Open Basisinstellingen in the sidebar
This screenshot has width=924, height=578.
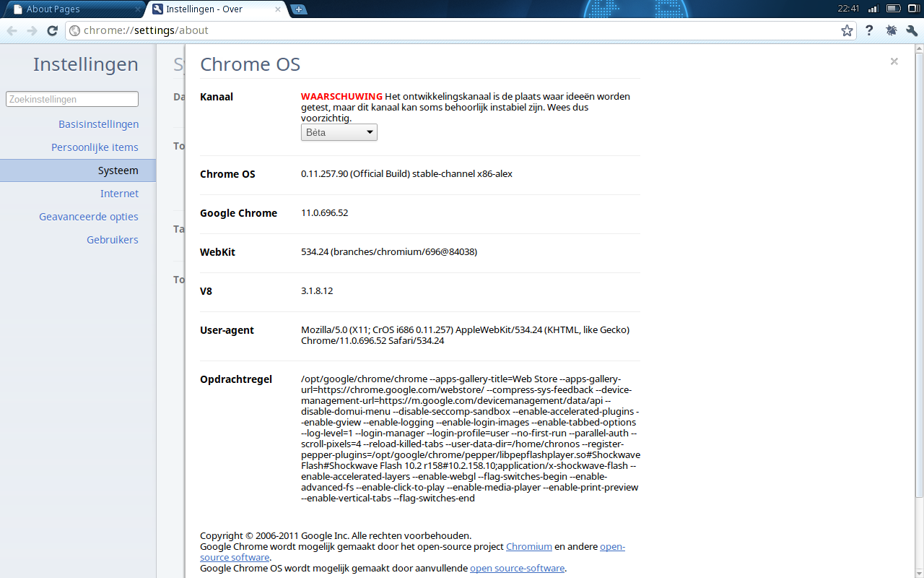click(98, 124)
